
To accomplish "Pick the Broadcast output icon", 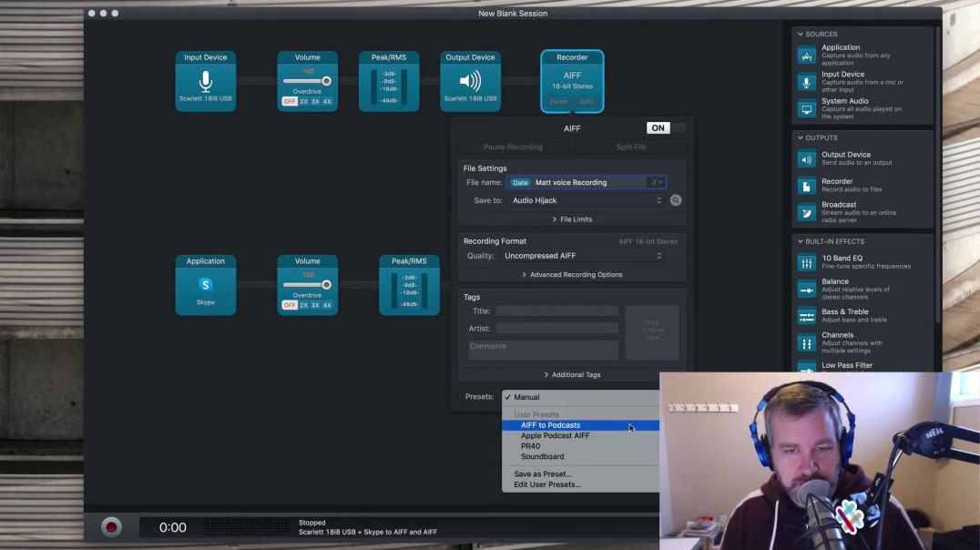I will coord(806,212).
